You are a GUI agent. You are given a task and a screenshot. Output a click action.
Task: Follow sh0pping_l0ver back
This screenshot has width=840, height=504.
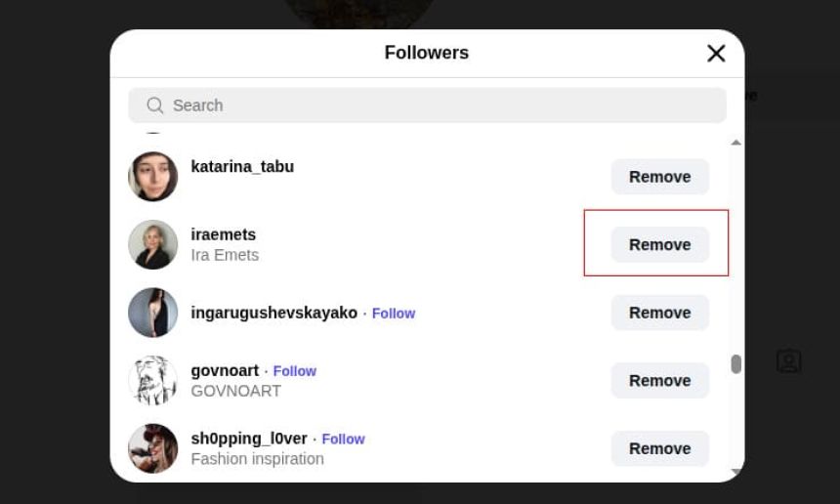pos(343,440)
